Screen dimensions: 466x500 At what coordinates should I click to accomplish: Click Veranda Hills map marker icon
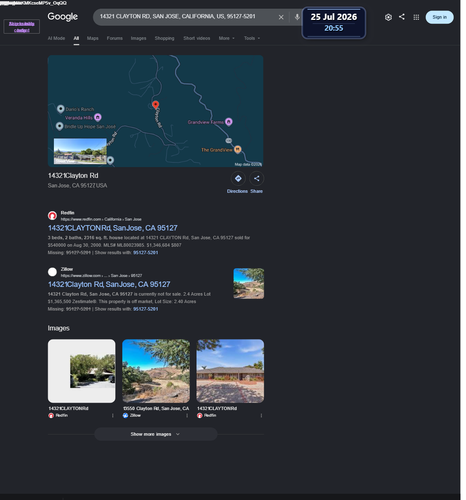pyautogui.click(x=98, y=118)
